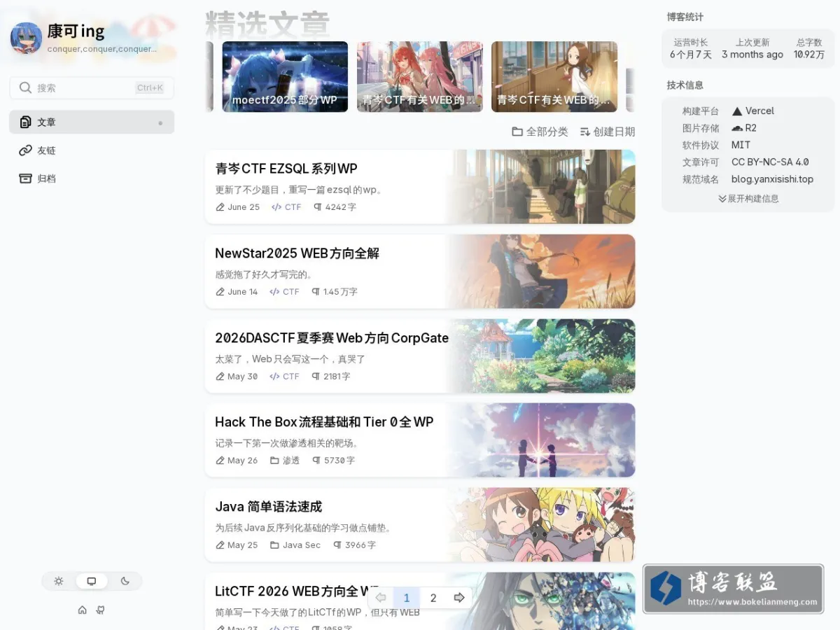Click the 展开构建信息 double chevron icon
Image resolution: width=840 pixels, height=630 pixels.
[x=722, y=199]
